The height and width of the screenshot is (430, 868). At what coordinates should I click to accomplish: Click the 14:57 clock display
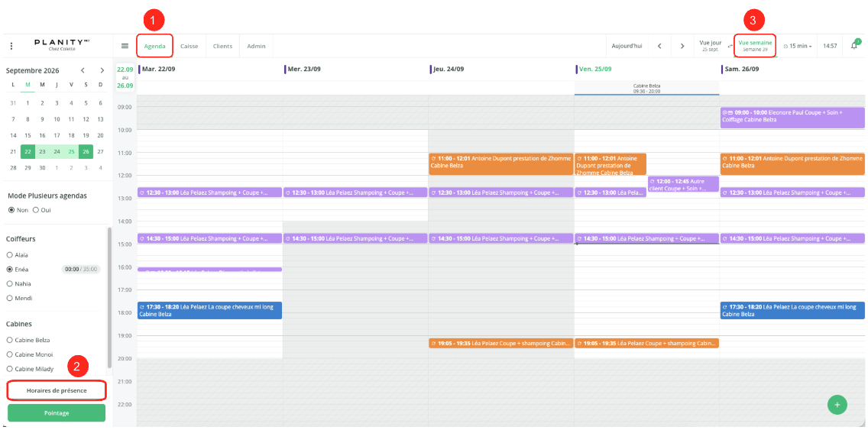830,46
